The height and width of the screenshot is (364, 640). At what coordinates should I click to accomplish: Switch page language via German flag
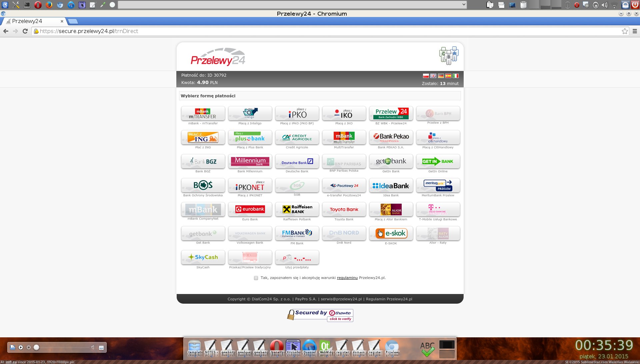coord(441,76)
